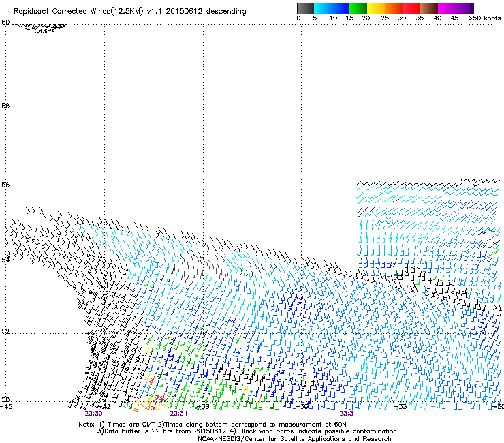
Task: Click the 23:31 time label near -36
Action: [x=348, y=414]
